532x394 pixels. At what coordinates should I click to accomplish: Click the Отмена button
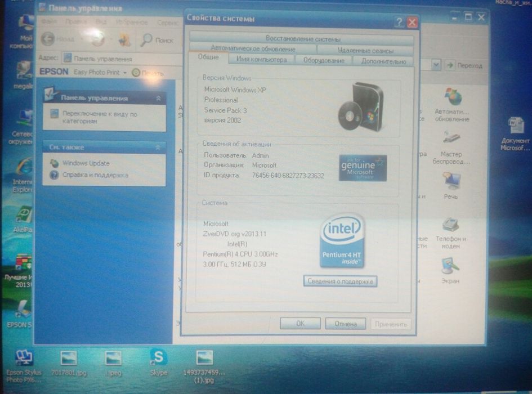coord(346,324)
